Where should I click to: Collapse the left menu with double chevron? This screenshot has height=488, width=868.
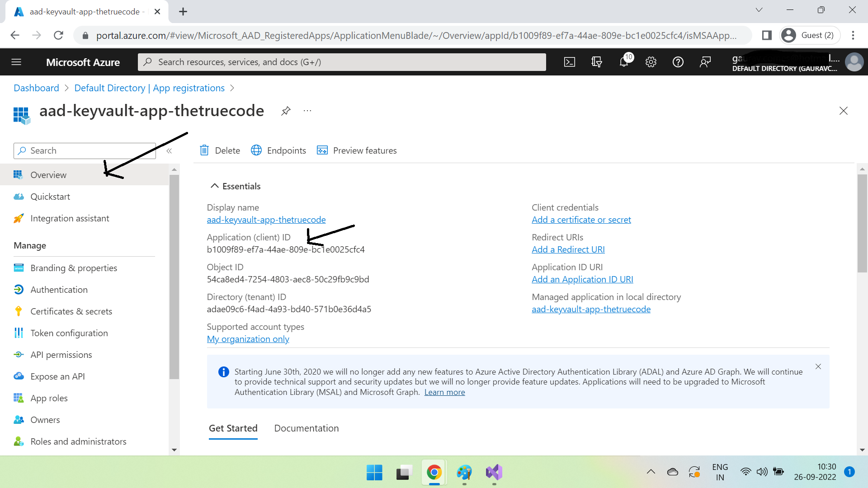pos(169,151)
